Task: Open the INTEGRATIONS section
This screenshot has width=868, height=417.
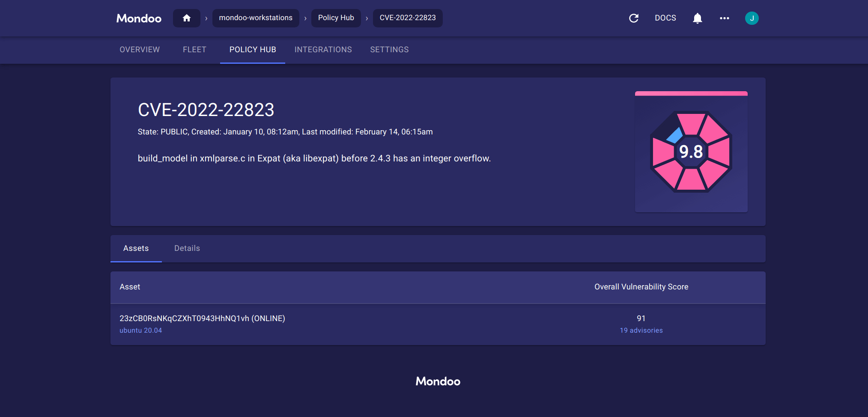Action: (x=323, y=50)
